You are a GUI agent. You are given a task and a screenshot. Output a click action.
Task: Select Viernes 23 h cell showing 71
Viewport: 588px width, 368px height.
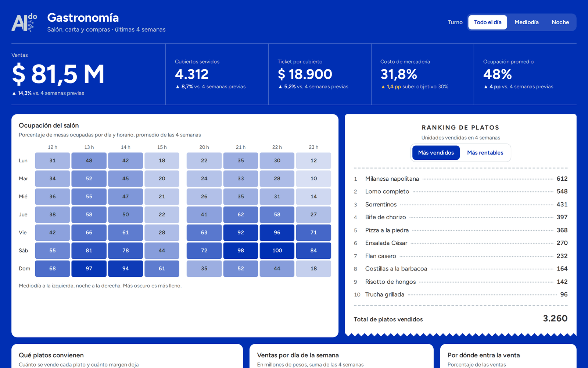(x=313, y=233)
